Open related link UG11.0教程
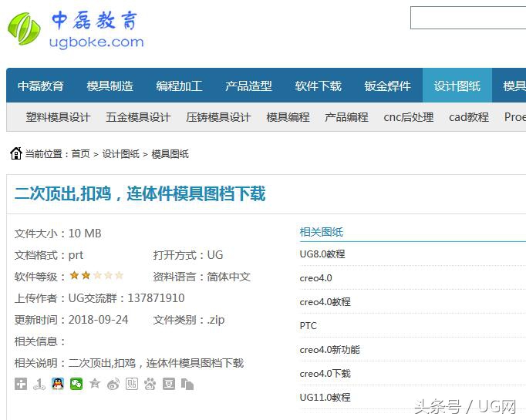Image resolution: width=526 pixels, height=420 pixels. [x=325, y=397]
